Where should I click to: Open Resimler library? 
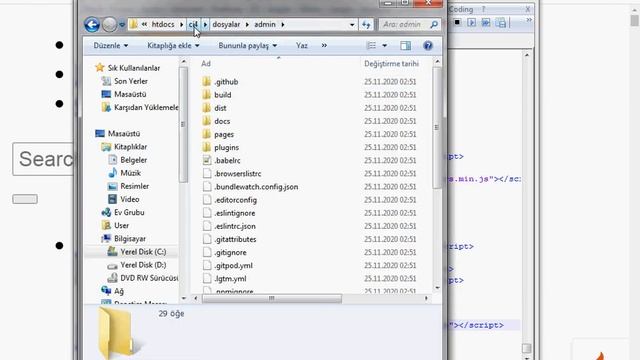click(x=134, y=186)
